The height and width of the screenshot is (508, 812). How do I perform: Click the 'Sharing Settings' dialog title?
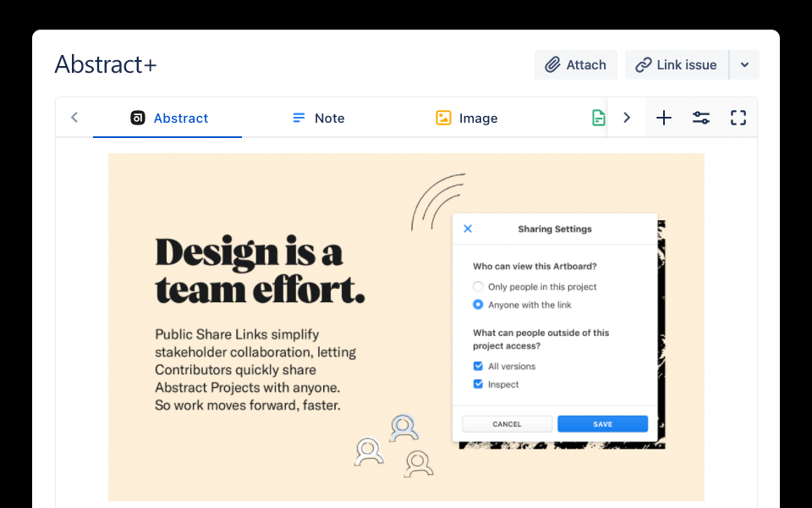[x=555, y=229]
